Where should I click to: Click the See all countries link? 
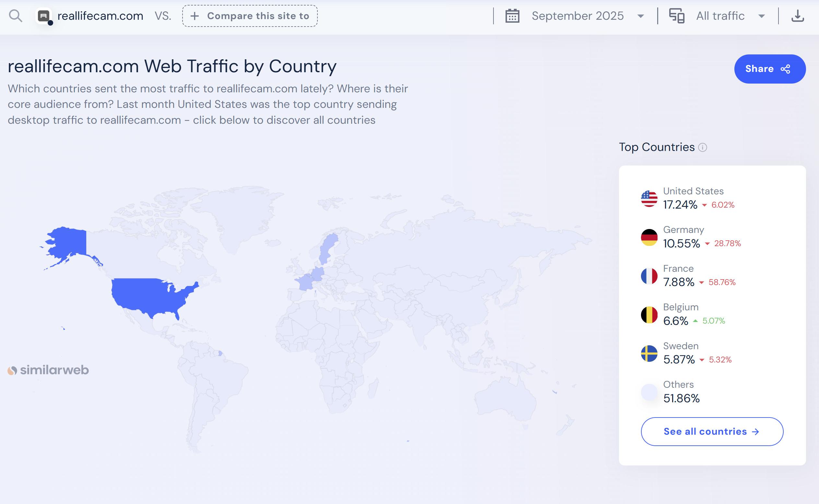pos(712,431)
